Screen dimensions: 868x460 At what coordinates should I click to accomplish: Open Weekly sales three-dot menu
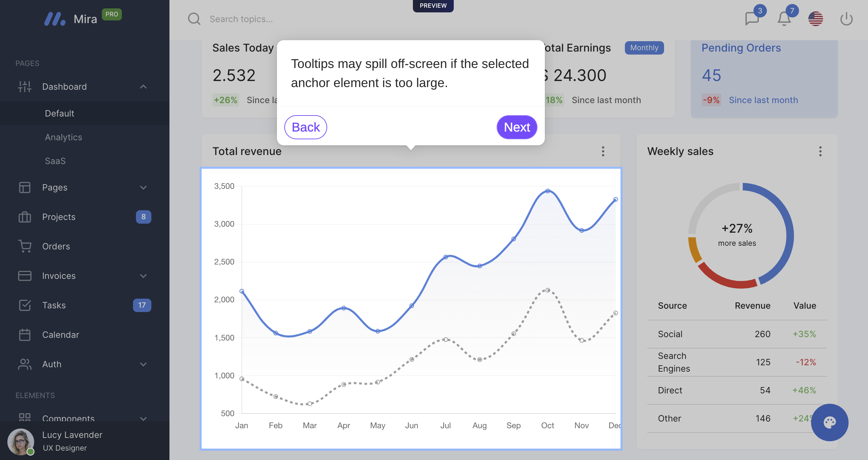coord(820,151)
